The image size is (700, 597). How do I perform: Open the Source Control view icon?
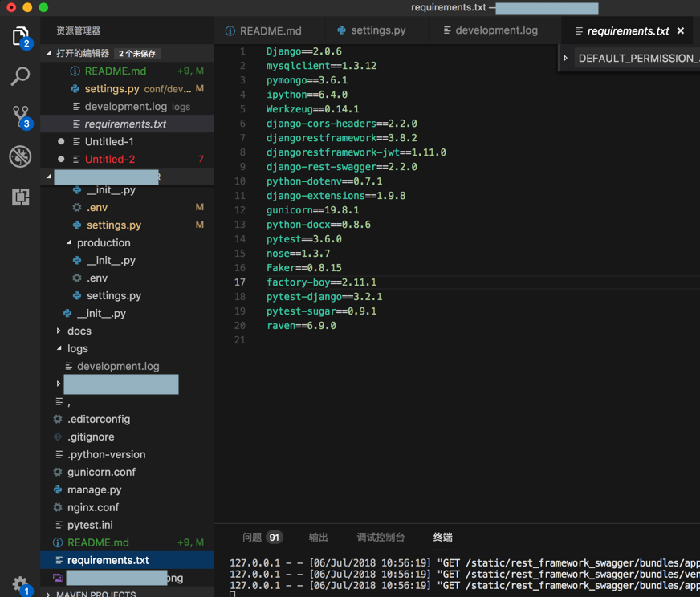20,116
